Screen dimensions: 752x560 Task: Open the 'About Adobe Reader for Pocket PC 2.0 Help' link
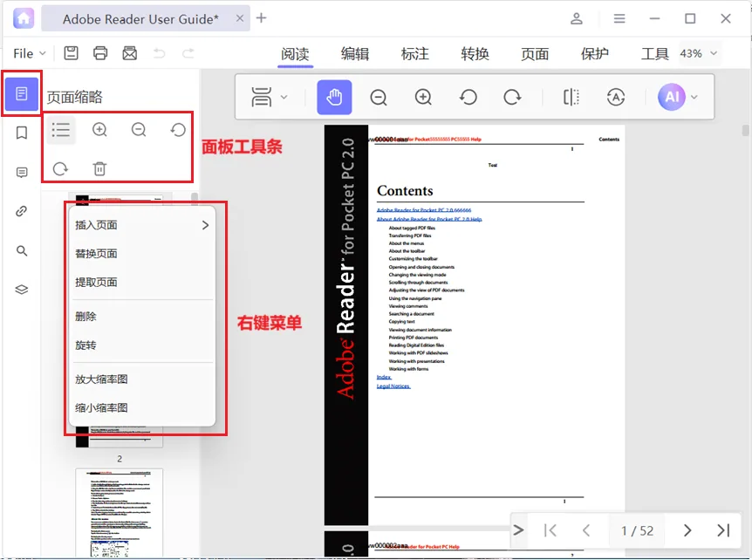[429, 219]
